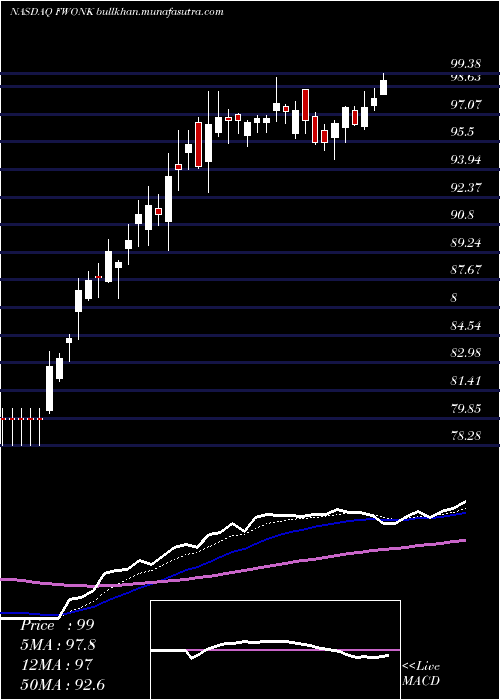Click the 90.8 price axis label
Screen dimensions: 500x700
point(463,215)
